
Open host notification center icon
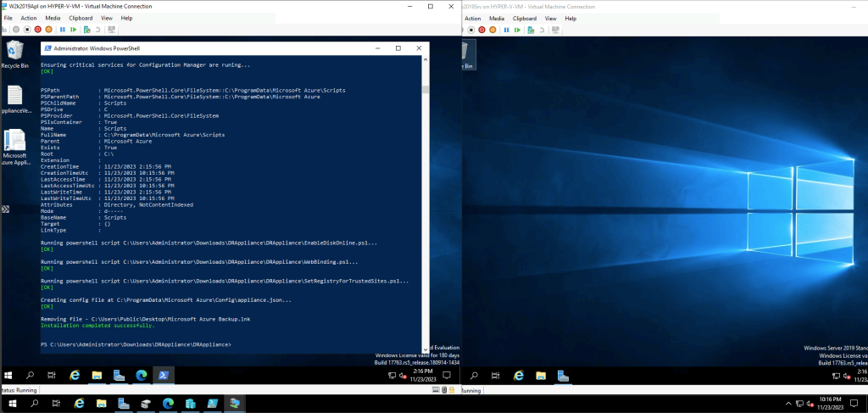click(x=854, y=403)
